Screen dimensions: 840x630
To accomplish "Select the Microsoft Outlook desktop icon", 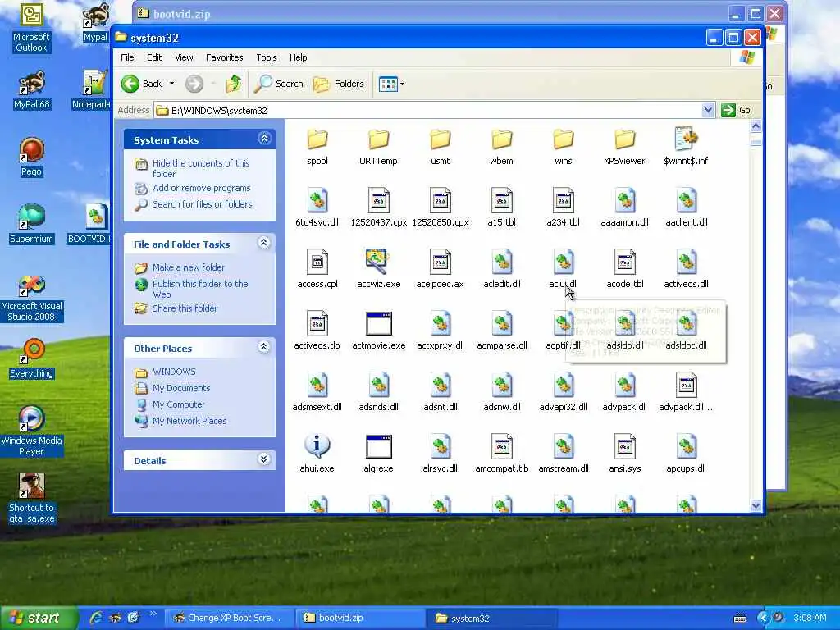I will pyautogui.click(x=31, y=28).
